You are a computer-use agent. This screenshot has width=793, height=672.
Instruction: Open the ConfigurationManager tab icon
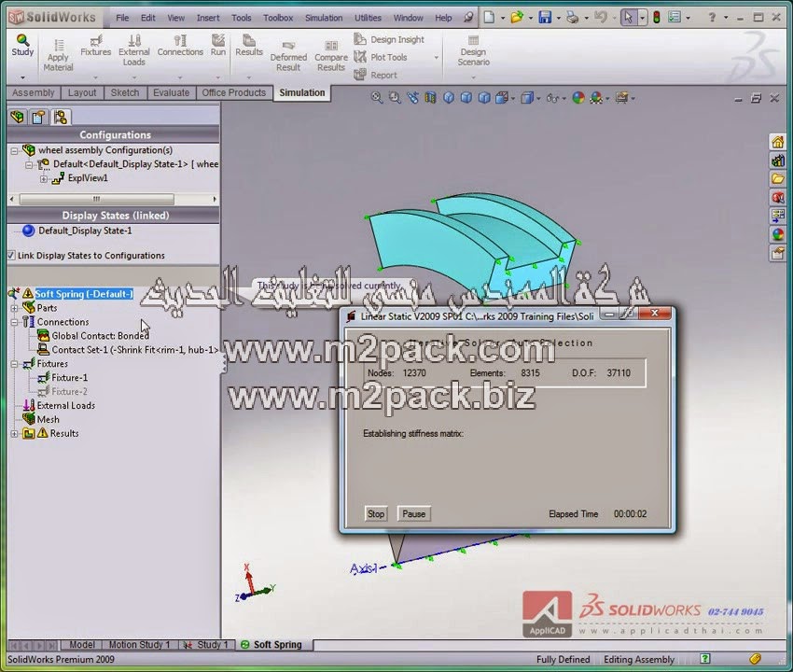click(61, 117)
